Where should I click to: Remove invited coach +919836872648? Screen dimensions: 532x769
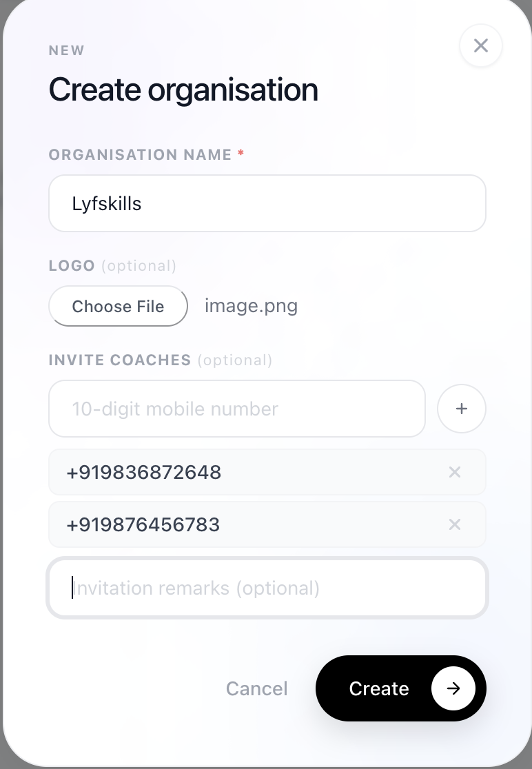pos(455,472)
